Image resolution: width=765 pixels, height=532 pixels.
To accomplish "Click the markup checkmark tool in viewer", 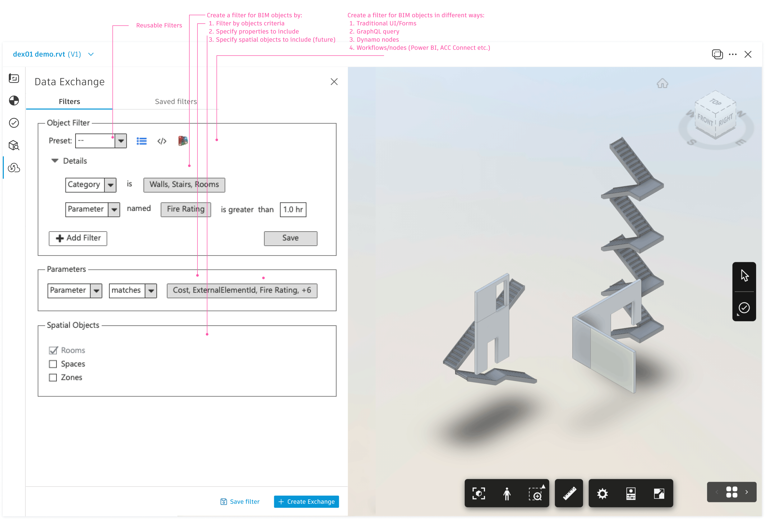I will click(744, 307).
